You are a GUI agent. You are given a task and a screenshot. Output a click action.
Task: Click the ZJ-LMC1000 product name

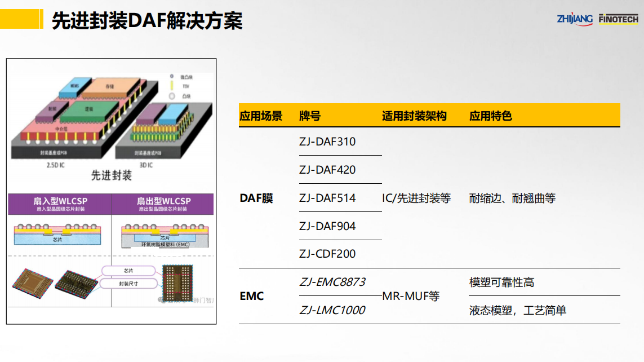point(332,310)
